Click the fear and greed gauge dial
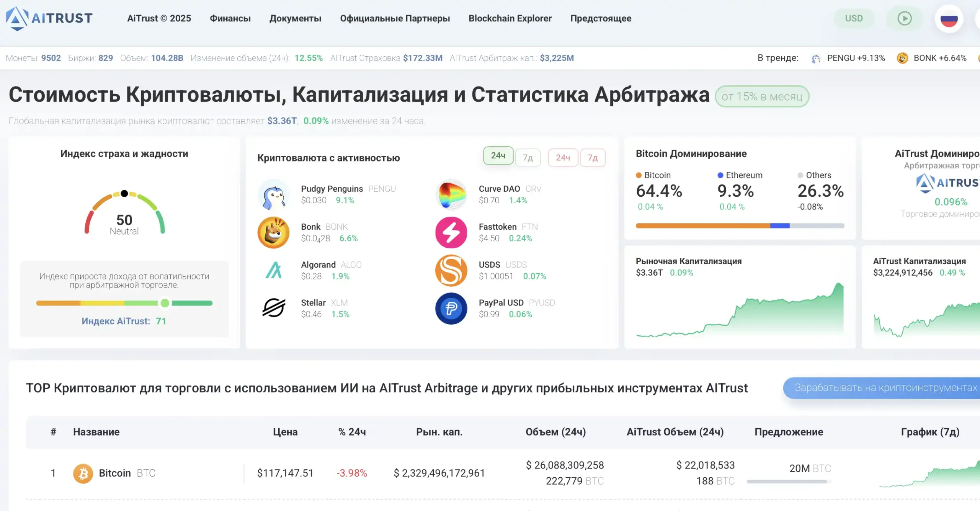980x511 pixels. 124,212
